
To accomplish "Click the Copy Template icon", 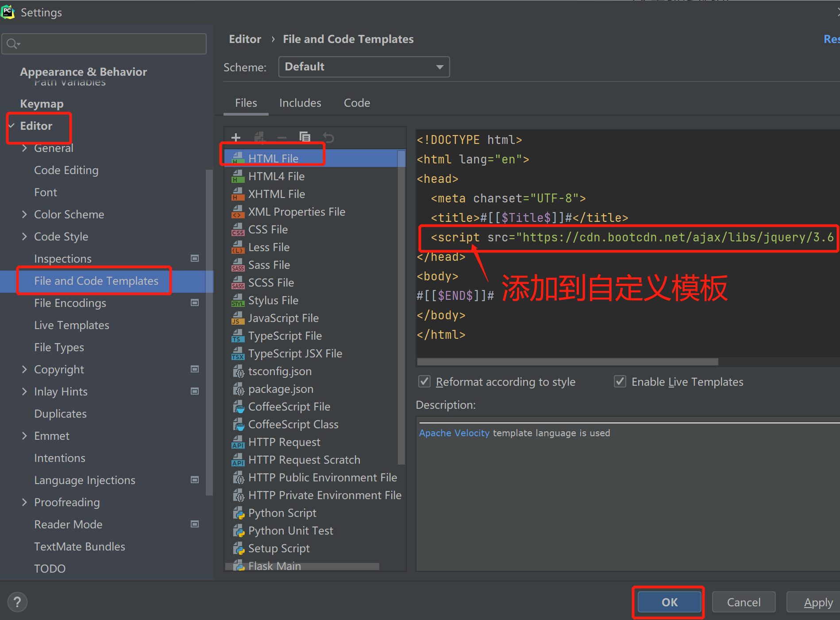I will [x=305, y=137].
